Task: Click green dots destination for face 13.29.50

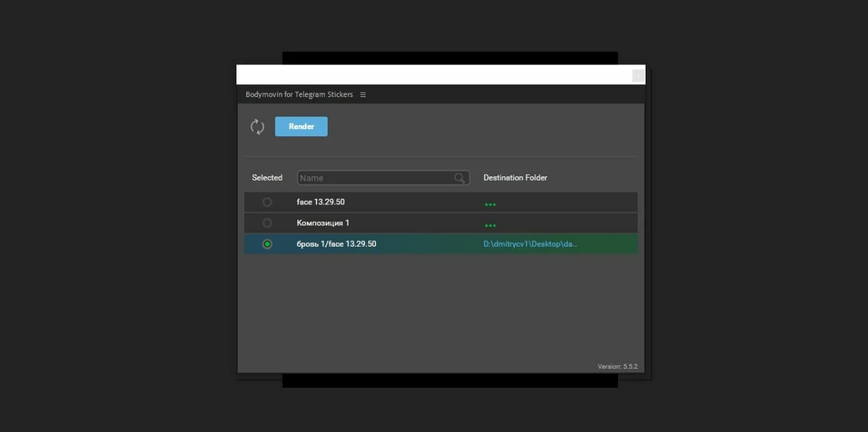Action: (490, 204)
